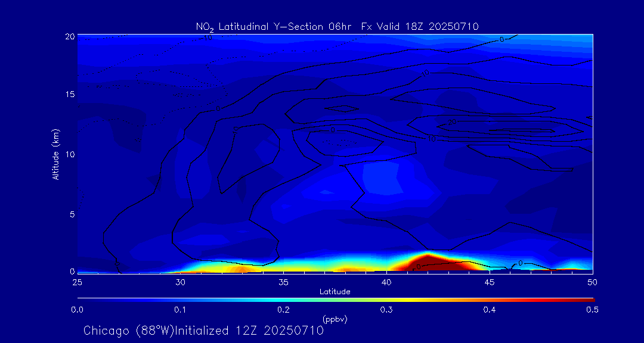Image resolution: width=644 pixels, height=343 pixels.
Task: Click latitude tick label 30
Action: tap(180, 282)
